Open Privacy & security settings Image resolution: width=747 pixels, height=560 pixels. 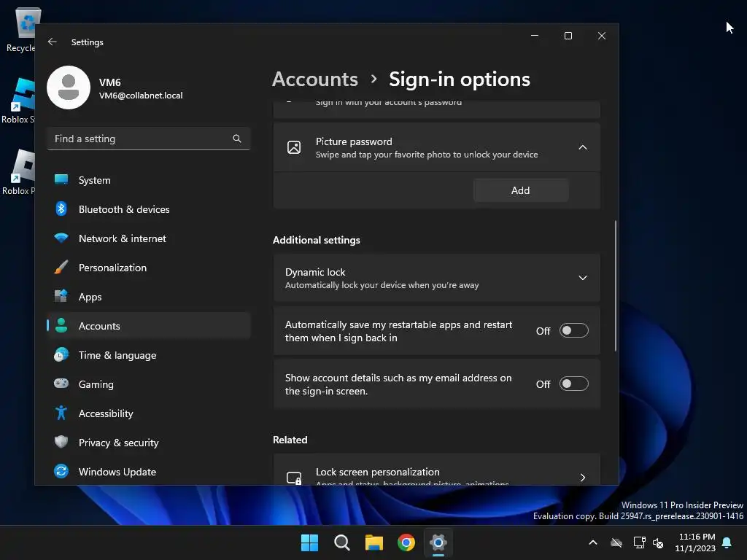(x=149, y=443)
